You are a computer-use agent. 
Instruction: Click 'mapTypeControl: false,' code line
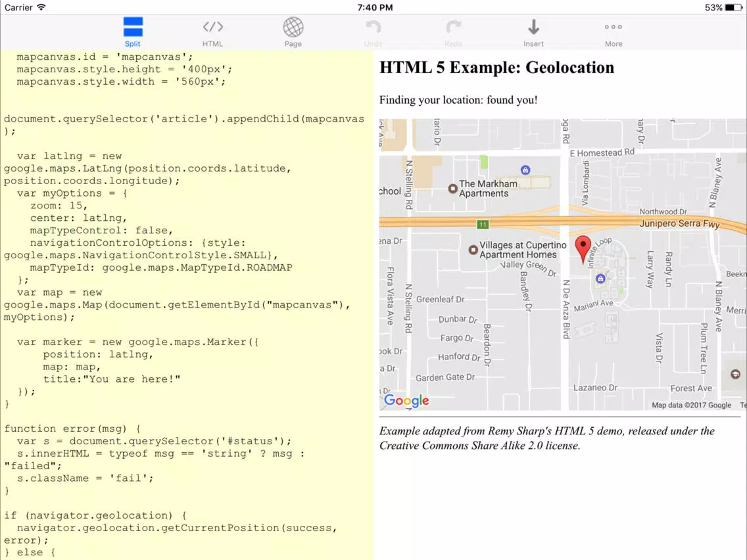pos(101,231)
